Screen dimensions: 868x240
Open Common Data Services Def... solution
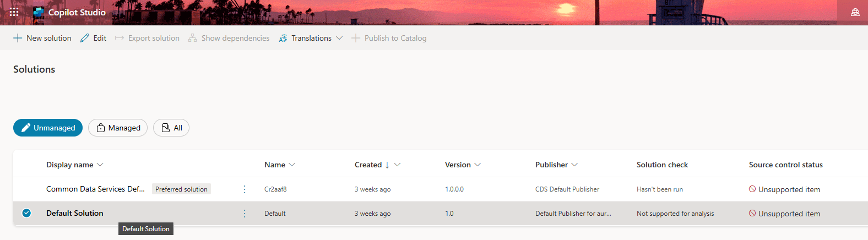tap(95, 189)
